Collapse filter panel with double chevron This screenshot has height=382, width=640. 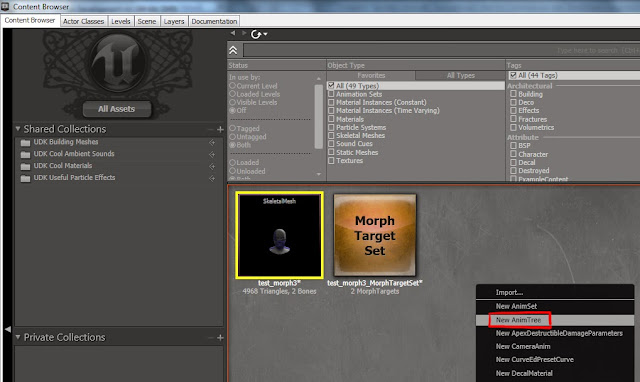point(233,50)
